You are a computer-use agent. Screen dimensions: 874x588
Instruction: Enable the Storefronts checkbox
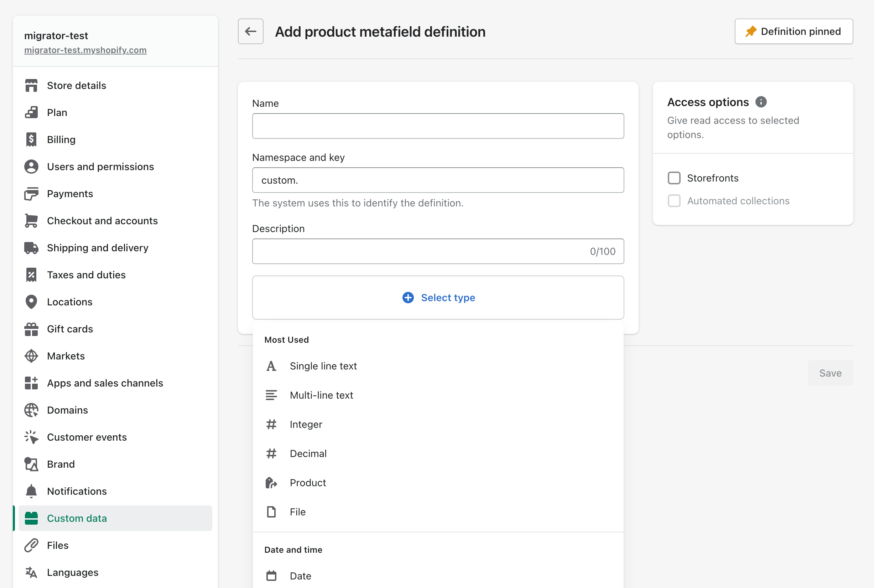[674, 178]
